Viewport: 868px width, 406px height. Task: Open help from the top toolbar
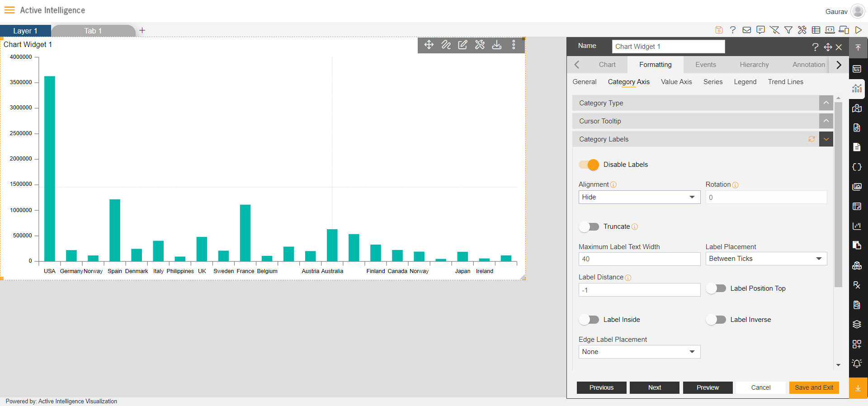(x=733, y=30)
